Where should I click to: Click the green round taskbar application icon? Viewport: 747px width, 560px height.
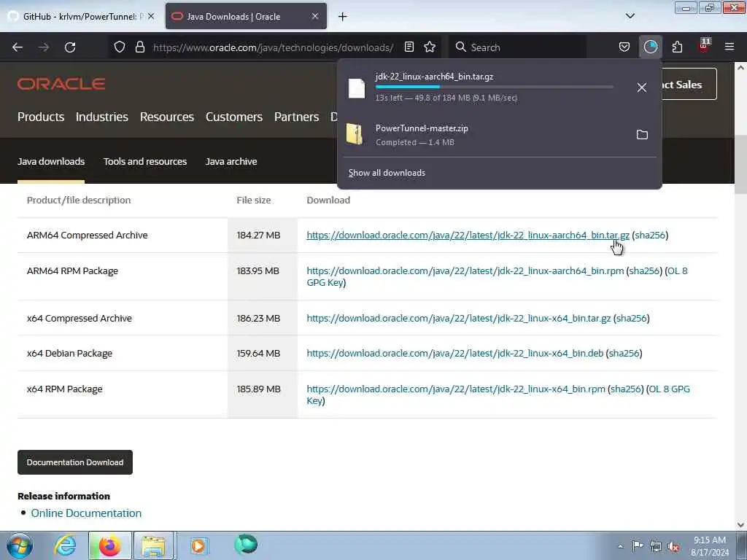click(246, 545)
